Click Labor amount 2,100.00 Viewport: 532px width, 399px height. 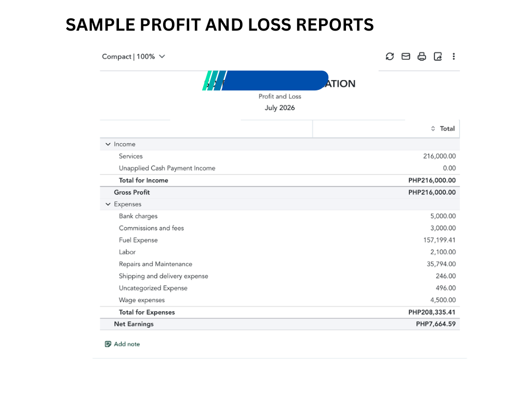pyautogui.click(x=443, y=252)
